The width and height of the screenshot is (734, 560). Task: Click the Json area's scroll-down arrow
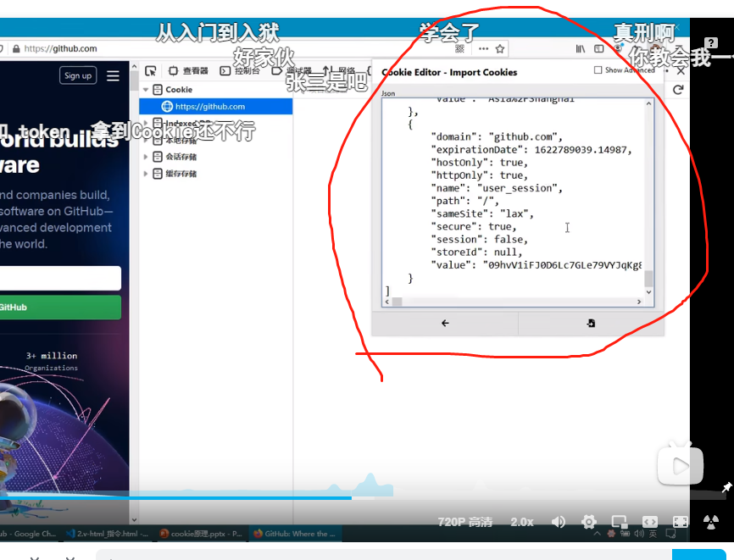[648, 292]
